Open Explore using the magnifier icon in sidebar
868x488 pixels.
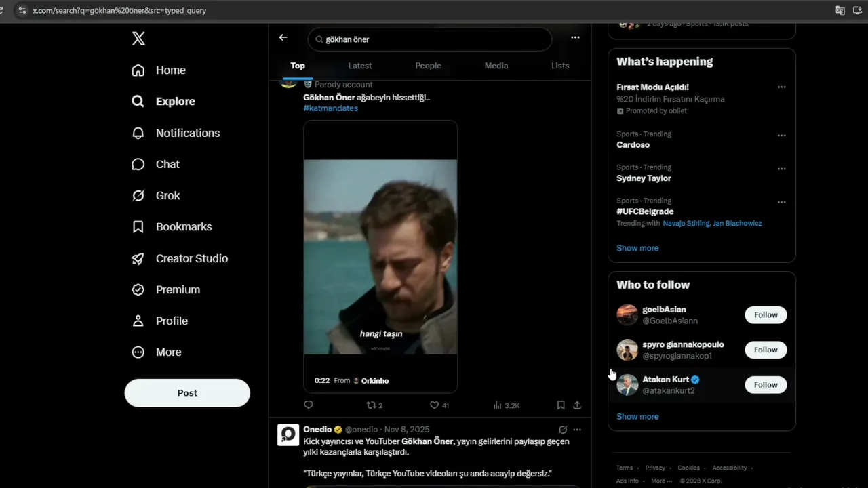[x=138, y=102]
